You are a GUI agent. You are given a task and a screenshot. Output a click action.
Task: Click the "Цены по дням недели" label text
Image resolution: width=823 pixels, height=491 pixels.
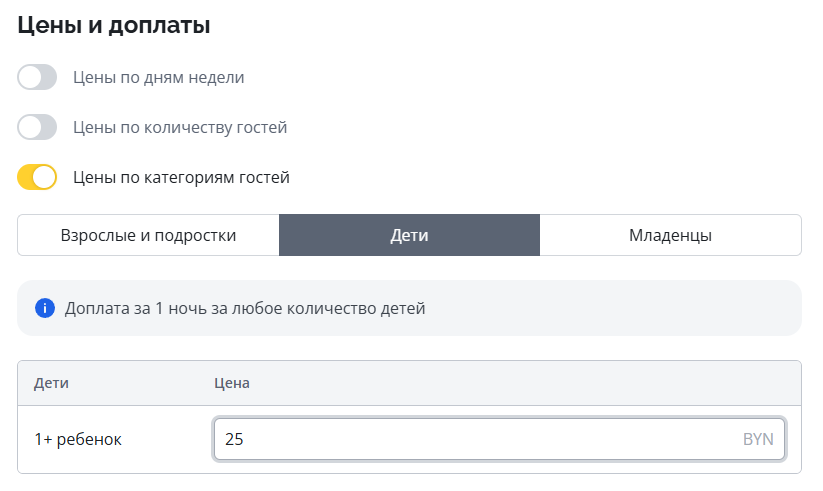tap(158, 77)
